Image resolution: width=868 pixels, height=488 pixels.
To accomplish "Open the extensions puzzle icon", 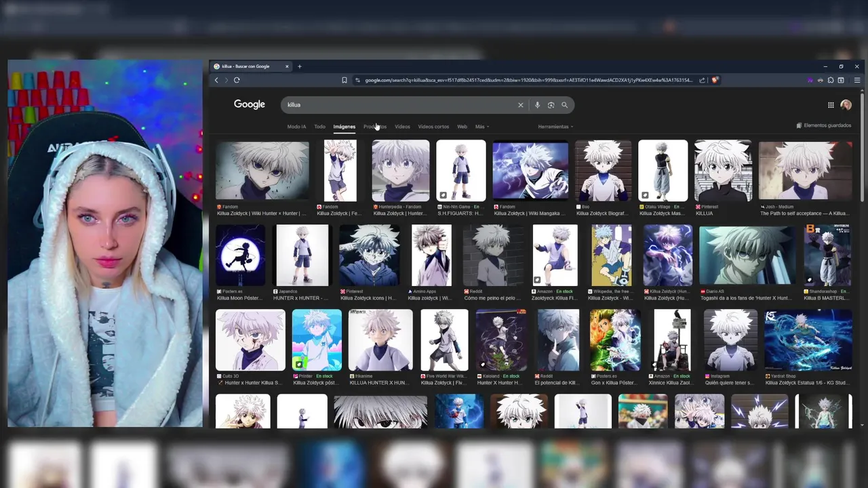I will (x=831, y=80).
